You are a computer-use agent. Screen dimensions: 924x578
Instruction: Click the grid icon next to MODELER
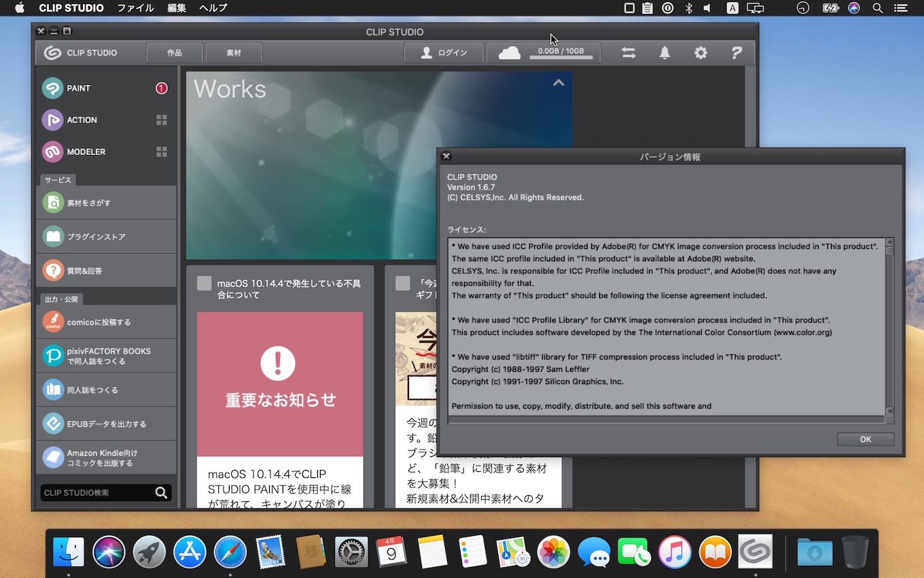(162, 152)
